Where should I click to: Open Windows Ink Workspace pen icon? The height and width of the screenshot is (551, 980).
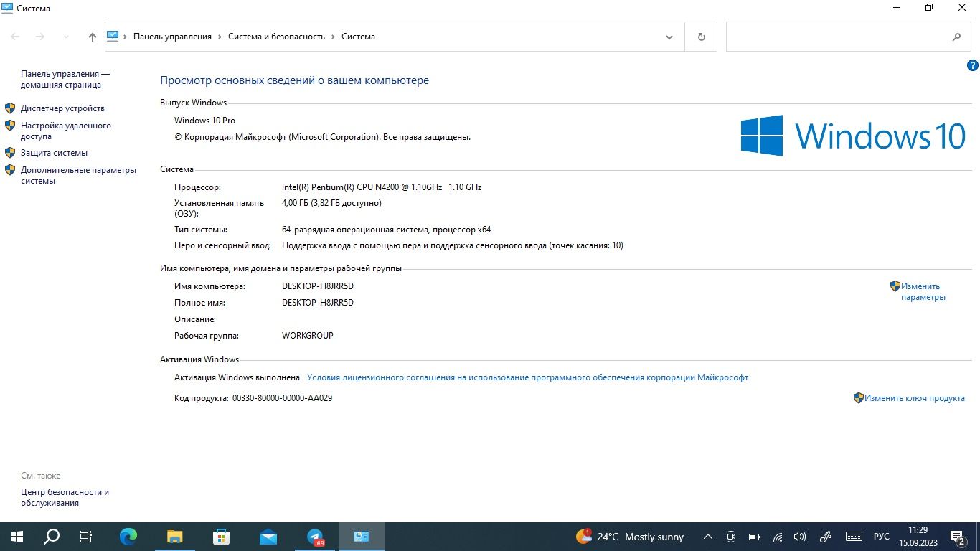point(826,537)
